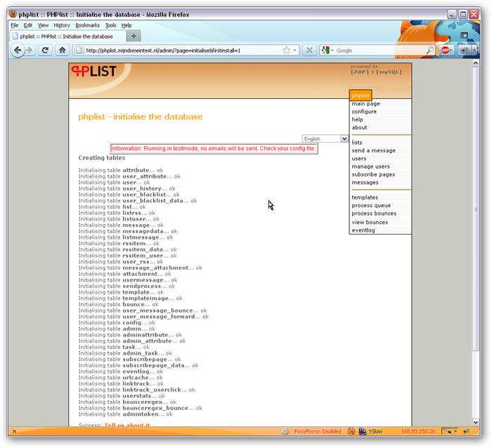Click the vertical scrollbar thumb
Viewport: 492px width, 448px height.
[x=476, y=209]
